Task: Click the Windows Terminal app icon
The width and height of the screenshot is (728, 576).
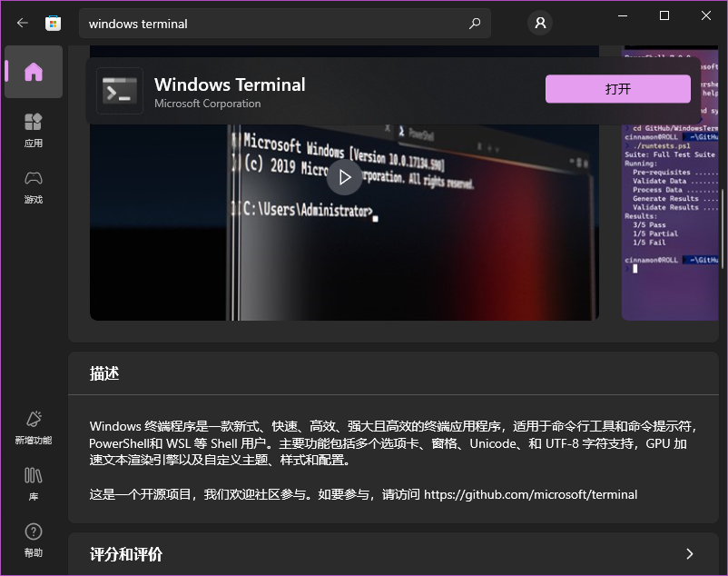Action: point(120,91)
